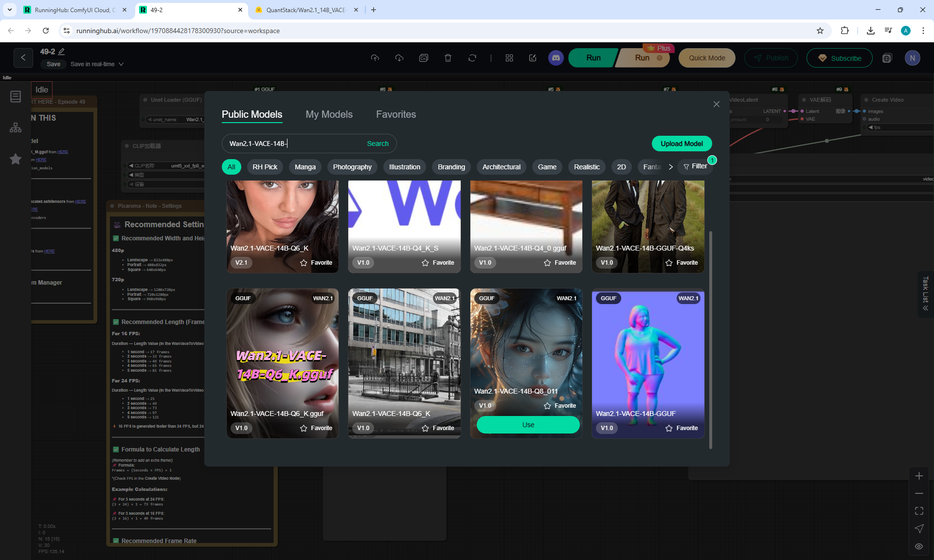Toggle canvas visibility eye icon
This screenshot has height=560, width=934.
tap(919, 546)
